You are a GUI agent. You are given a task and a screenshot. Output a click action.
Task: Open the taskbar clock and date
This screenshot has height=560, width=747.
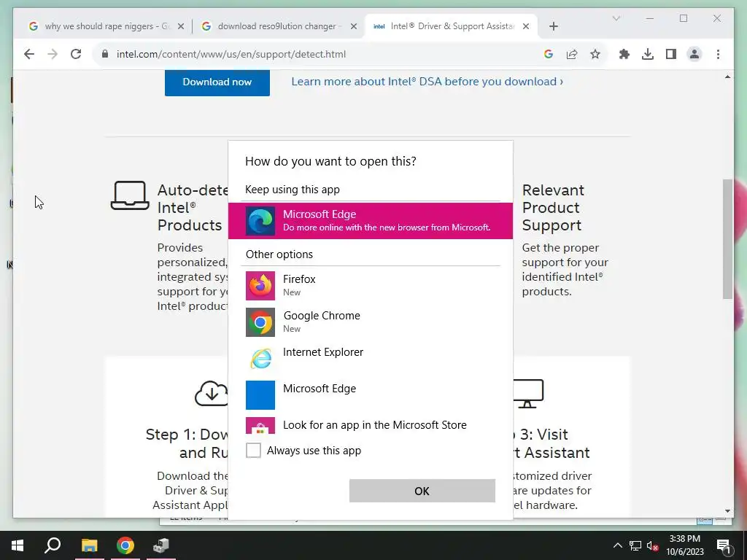tap(684, 545)
